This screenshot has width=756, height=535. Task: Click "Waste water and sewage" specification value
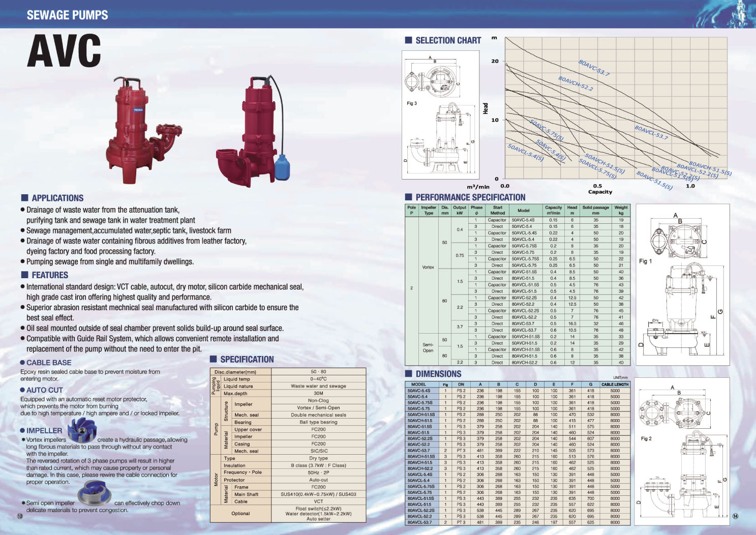pyautogui.click(x=318, y=386)
